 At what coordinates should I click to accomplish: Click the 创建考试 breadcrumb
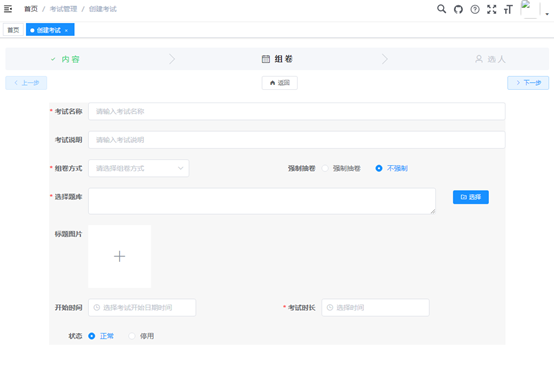(x=103, y=9)
